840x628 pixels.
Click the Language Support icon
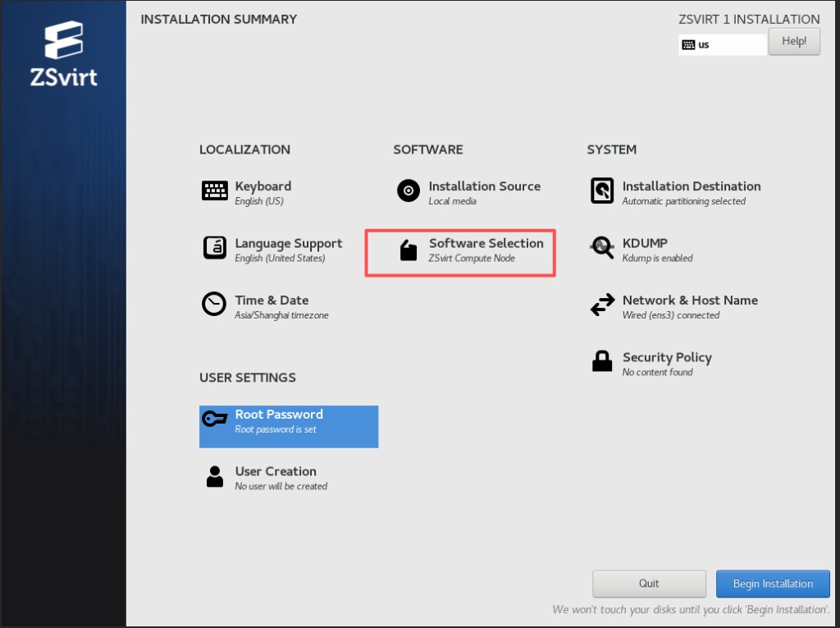point(215,248)
